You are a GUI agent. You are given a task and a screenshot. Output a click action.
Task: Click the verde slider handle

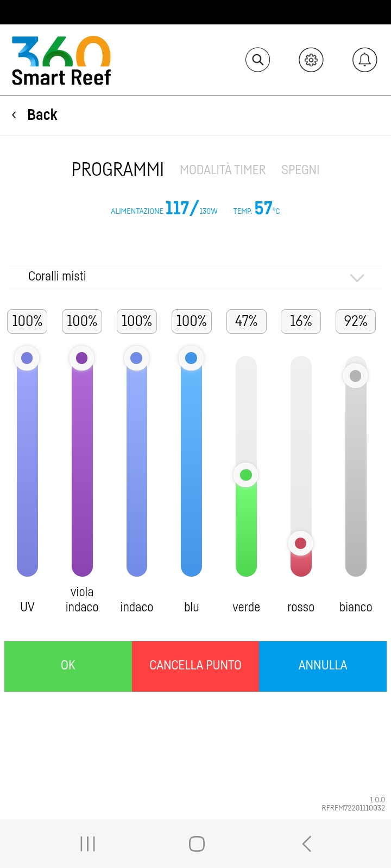pyautogui.click(x=246, y=475)
